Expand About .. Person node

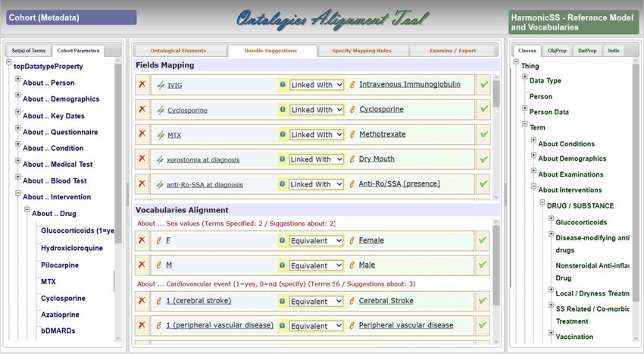[17, 79]
